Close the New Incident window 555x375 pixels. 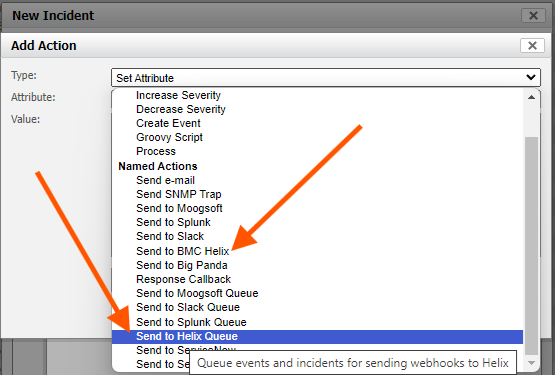pos(533,15)
